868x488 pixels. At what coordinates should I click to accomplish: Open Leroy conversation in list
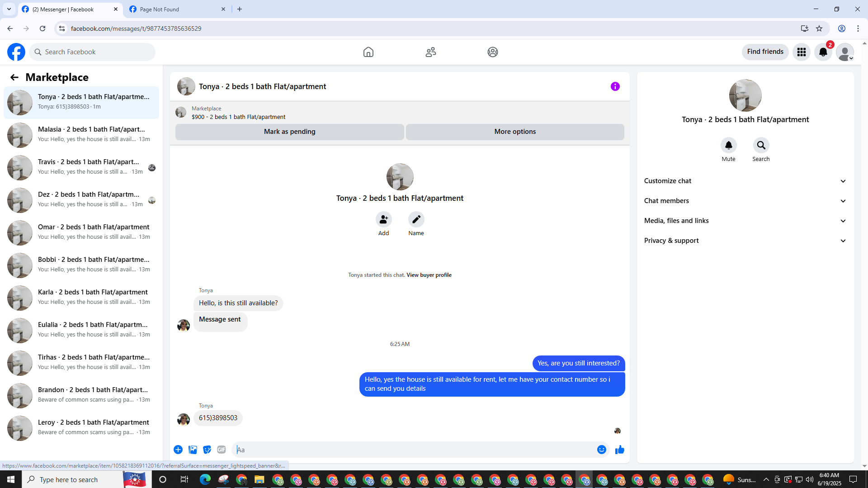click(x=81, y=428)
